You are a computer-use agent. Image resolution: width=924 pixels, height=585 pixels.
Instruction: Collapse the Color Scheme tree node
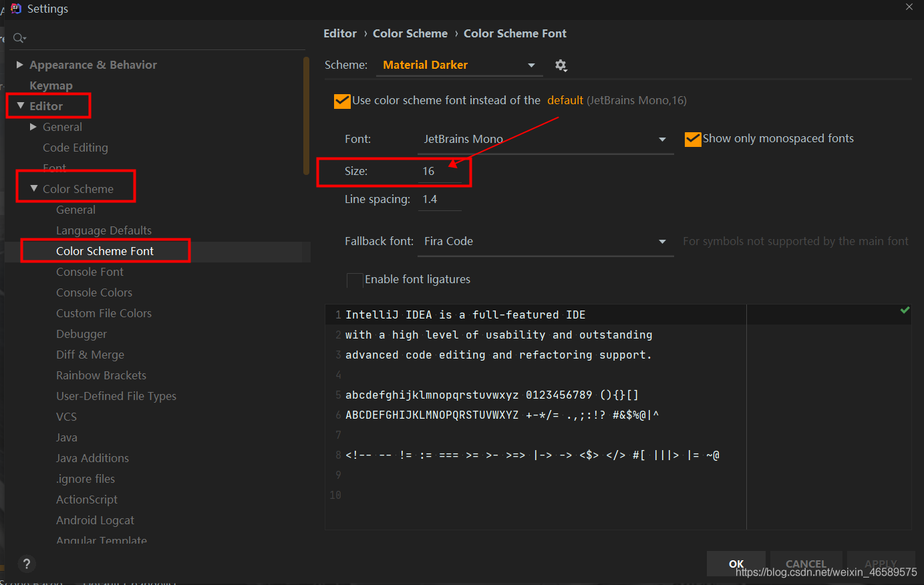34,188
